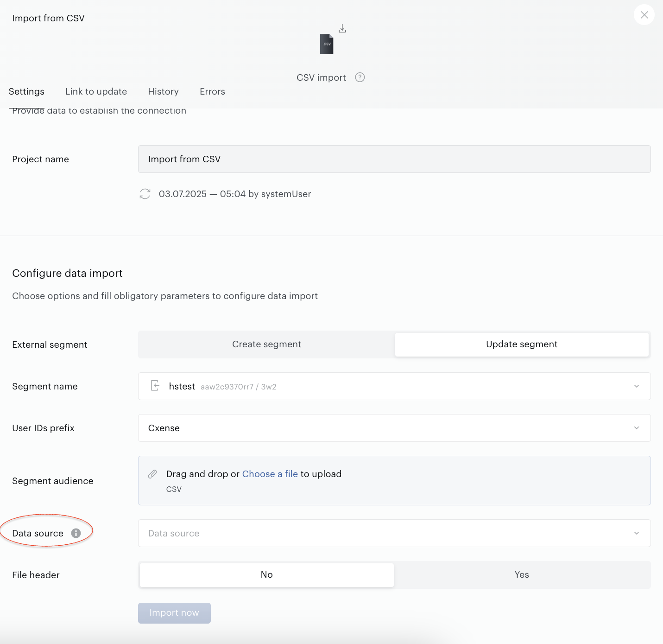Switch to the Settings tab
Image resolution: width=663 pixels, height=644 pixels.
point(26,91)
